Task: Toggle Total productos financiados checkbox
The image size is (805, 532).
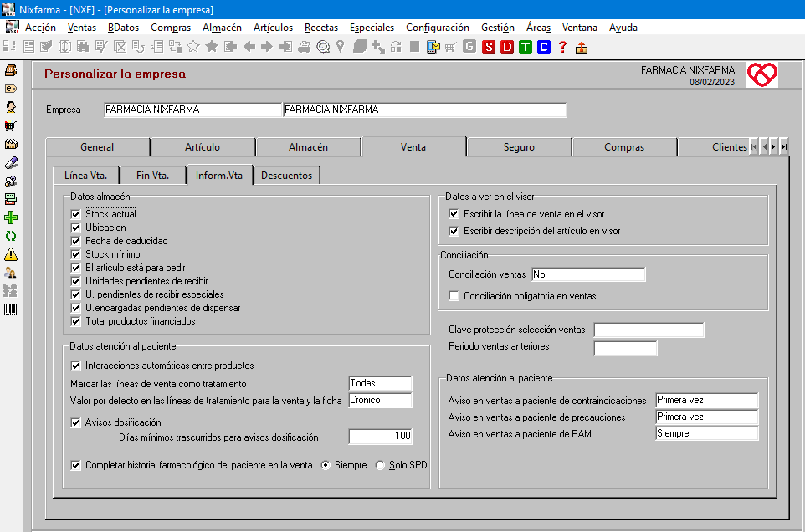Action: (x=76, y=321)
